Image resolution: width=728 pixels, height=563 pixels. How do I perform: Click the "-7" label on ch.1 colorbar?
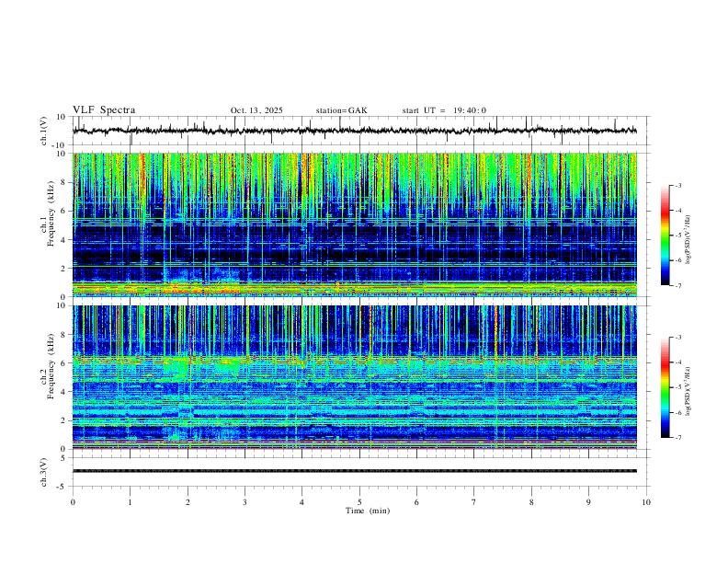[x=677, y=286]
